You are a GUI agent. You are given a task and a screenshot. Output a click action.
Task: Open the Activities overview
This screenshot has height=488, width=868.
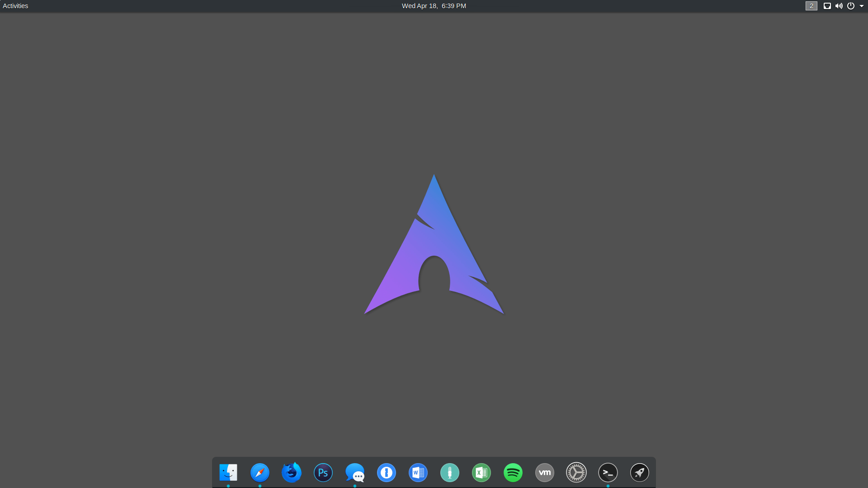point(15,6)
